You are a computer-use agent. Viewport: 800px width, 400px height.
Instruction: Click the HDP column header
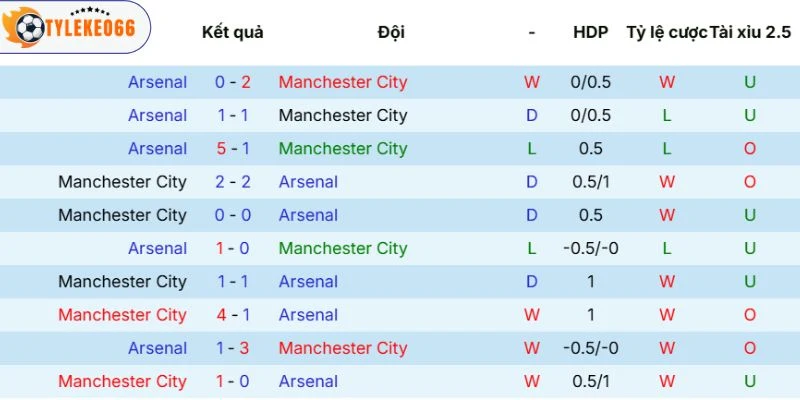coord(591,32)
